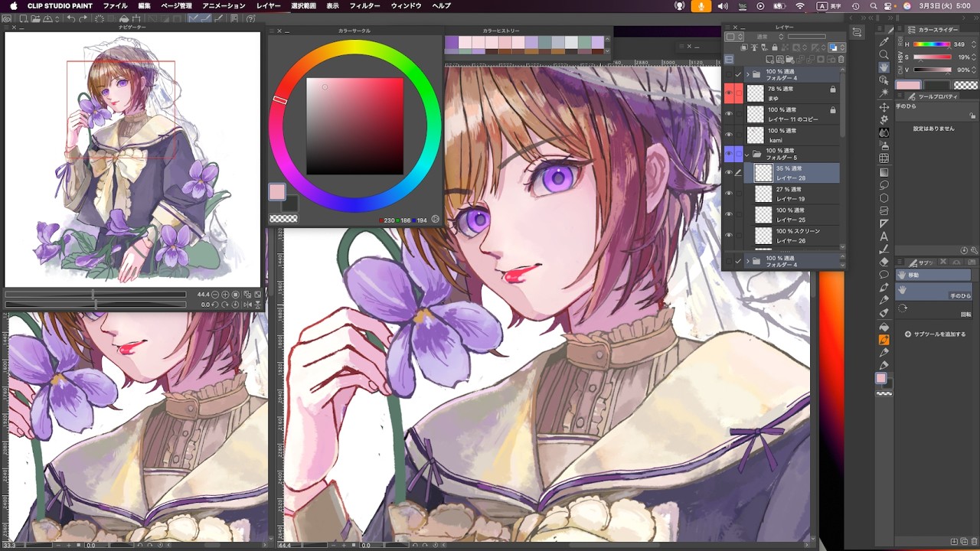Open the Navigator panel menu
This screenshot has width=980, height=551.
point(7,28)
